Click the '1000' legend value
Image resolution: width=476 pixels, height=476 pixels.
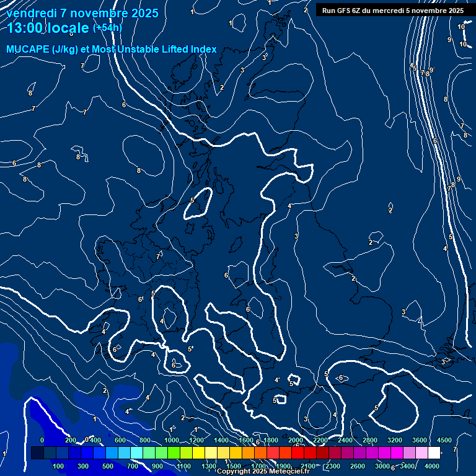pyautogui.click(x=172, y=440)
